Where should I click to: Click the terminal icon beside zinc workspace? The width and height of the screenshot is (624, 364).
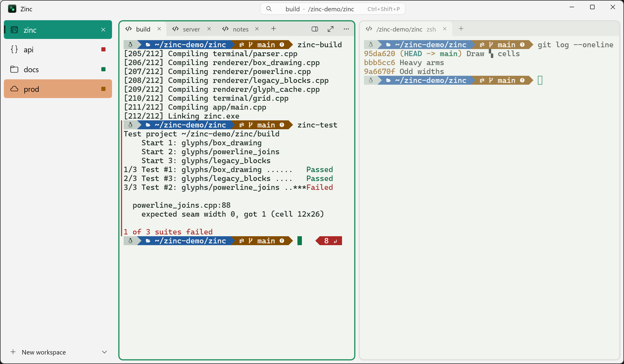pyautogui.click(x=14, y=30)
